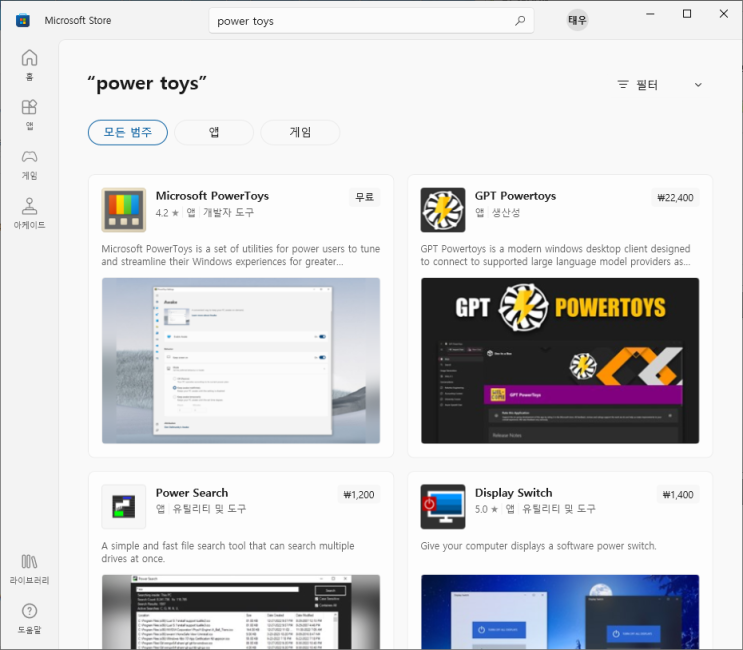Click the Display Switch app icon

pyautogui.click(x=443, y=506)
